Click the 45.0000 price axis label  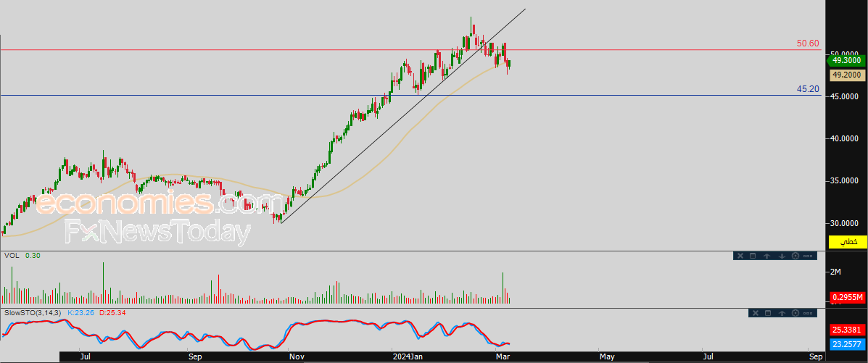point(846,97)
